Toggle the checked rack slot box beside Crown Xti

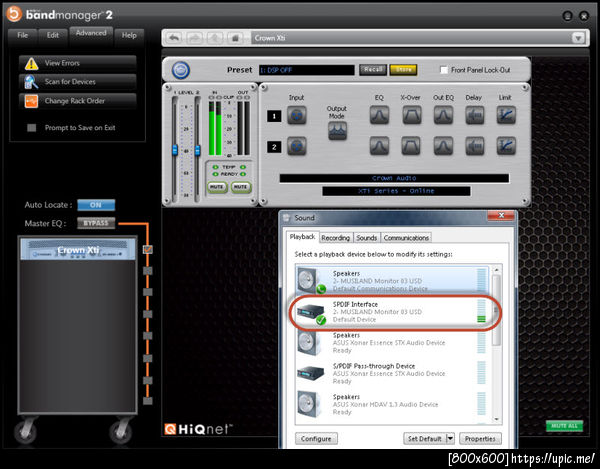148,249
